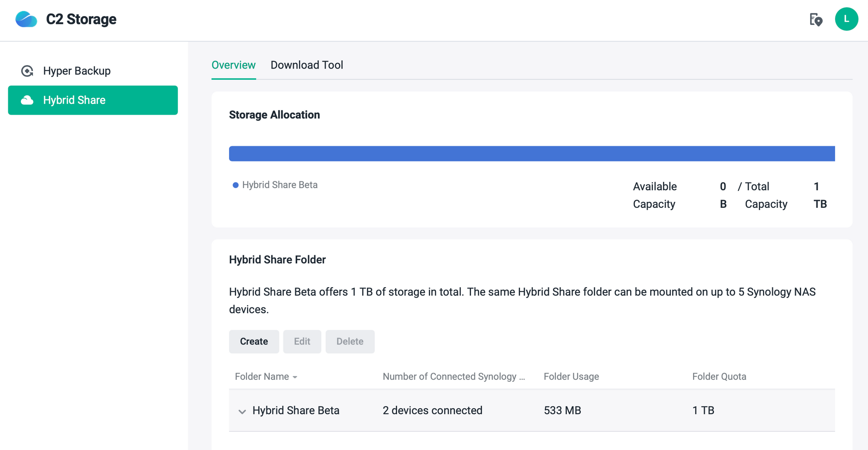
Task: Expand the Hybrid Share Beta folder row
Action: click(x=242, y=411)
